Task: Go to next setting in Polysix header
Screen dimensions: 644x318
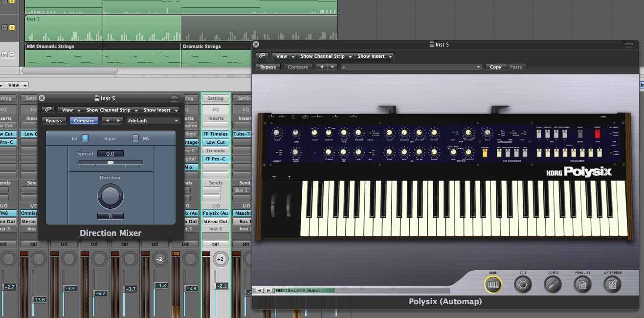Action: pyautogui.click(x=332, y=67)
